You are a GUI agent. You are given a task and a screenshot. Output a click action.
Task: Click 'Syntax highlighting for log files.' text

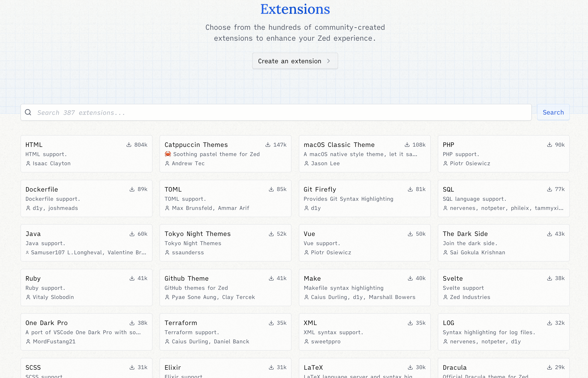coord(489,332)
